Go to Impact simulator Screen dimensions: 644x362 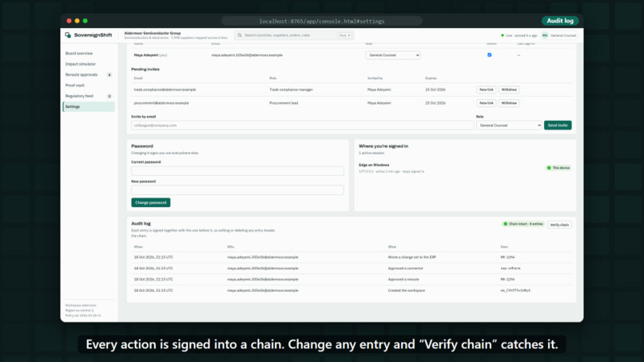[81, 64]
